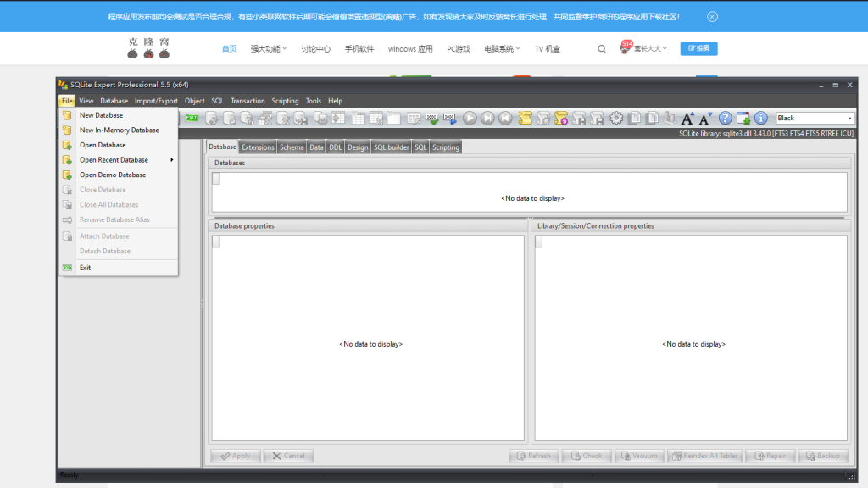Open the Transaction menu
The width and height of the screenshot is (868, 488).
[x=248, y=101]
